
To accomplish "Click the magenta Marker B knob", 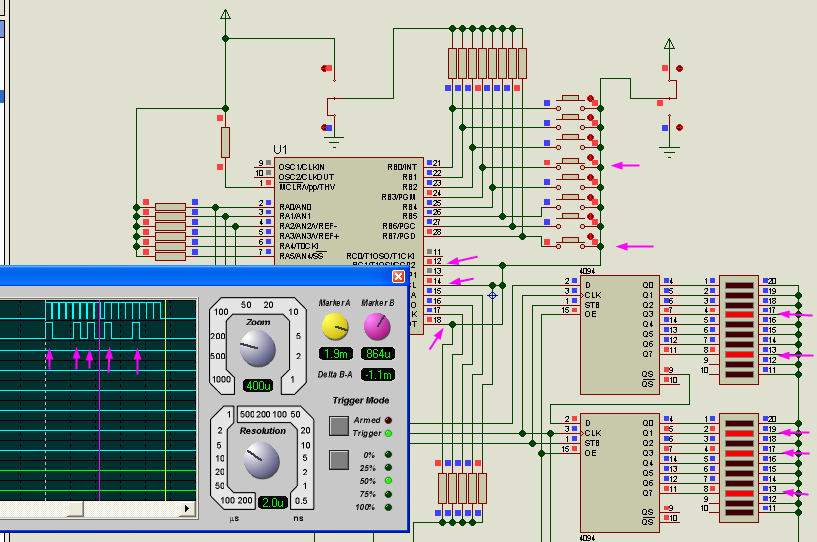I will [376, 326].
